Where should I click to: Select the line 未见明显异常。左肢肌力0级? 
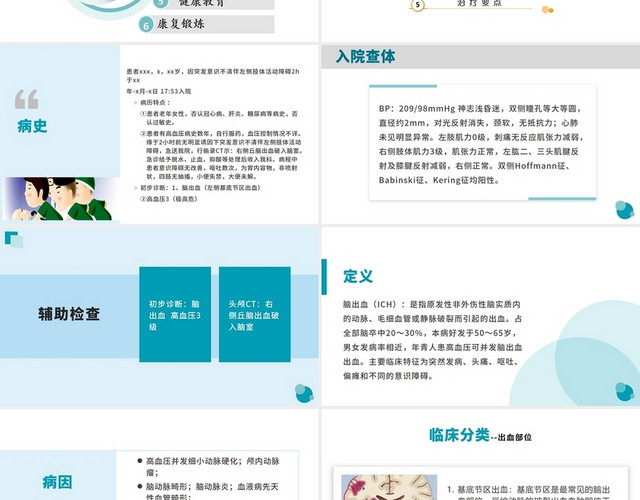coord(481,137)
